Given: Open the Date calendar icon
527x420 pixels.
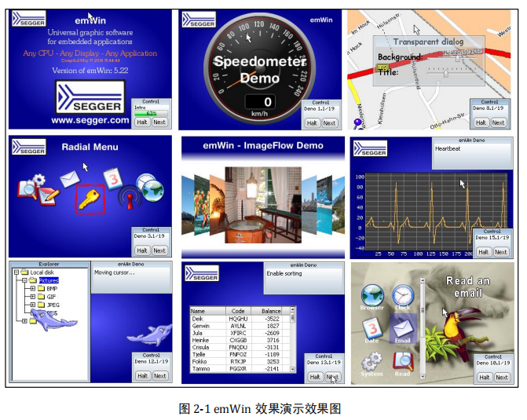Looking at the screenshot, I should point(372,328).
